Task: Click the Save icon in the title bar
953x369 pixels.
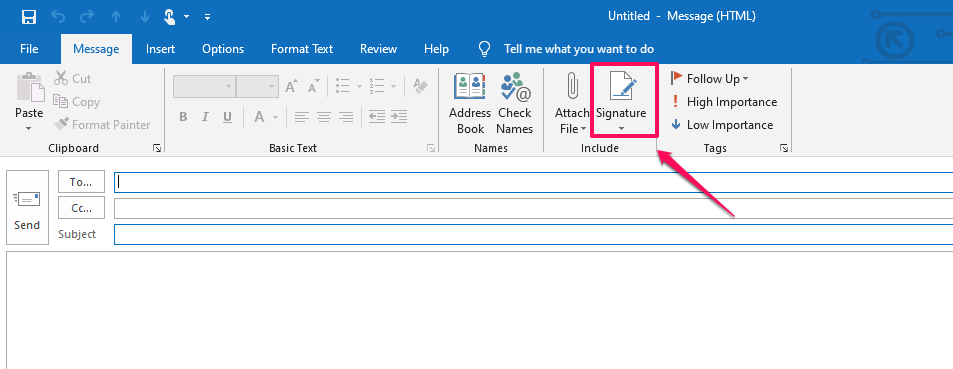Action: coord(29,17)
